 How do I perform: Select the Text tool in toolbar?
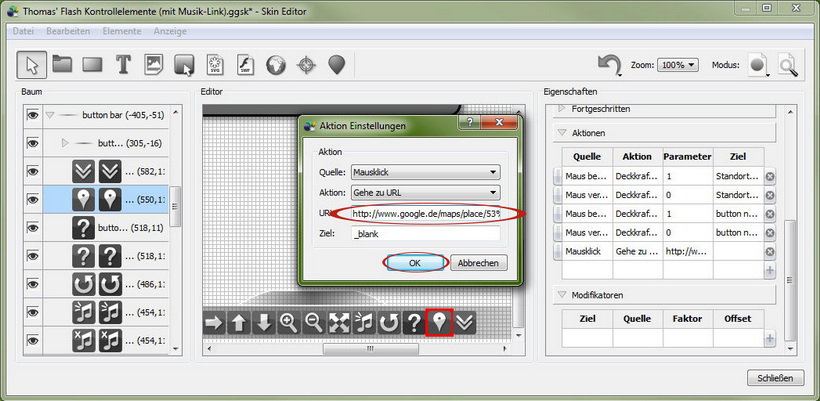pyautogui.click(x=123, y=65)
